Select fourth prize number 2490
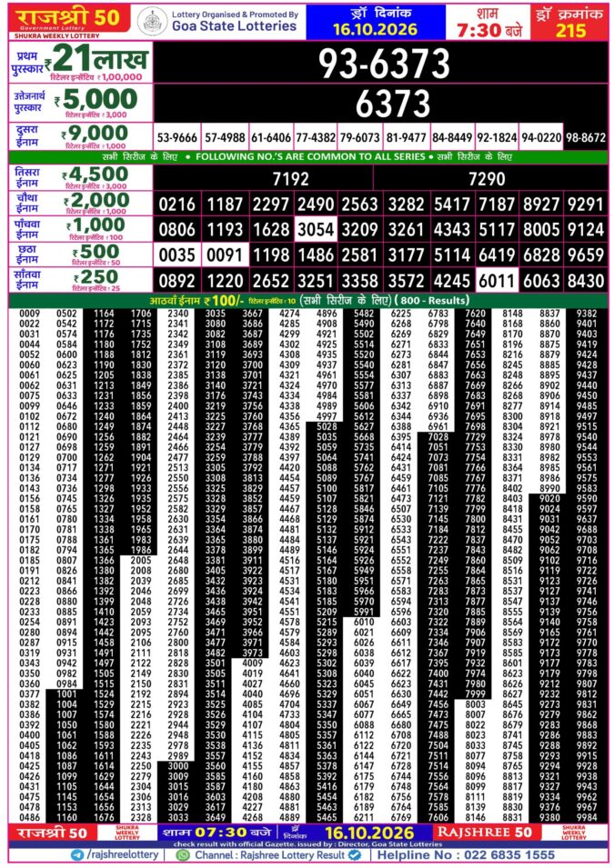This screenshot has width=614, height=868. click(x=316, y=205)
